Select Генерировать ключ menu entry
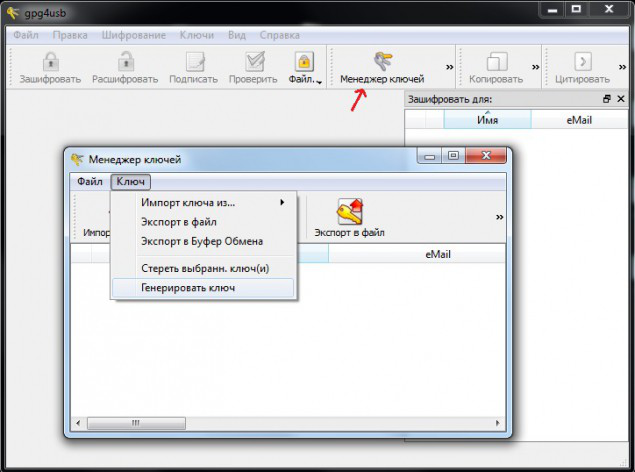 coord(203,288)
